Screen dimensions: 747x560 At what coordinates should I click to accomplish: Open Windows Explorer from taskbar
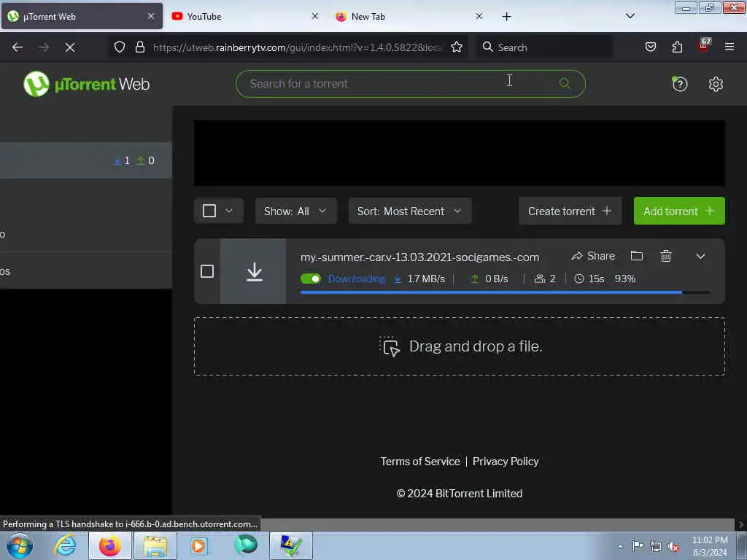pyautogui.click(x=155, y=545)
